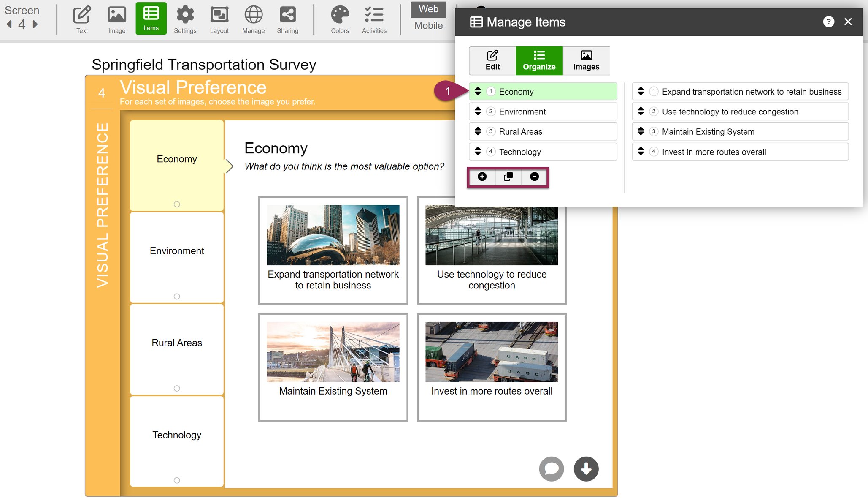Click the remove item minus button
Image resolution: width=868 pixels, height=498 pixels.
(534, 177)
